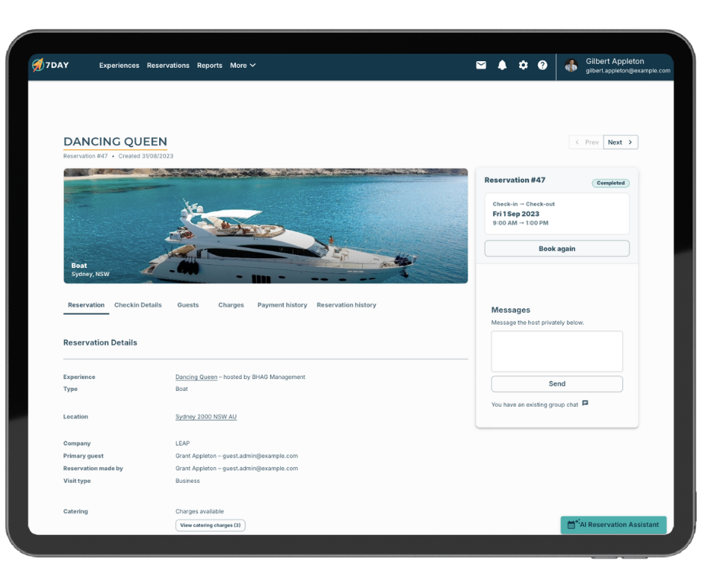Viewport: 702px width, 588px height.
Task: Click into the host message text box
Action: point(557,351)
